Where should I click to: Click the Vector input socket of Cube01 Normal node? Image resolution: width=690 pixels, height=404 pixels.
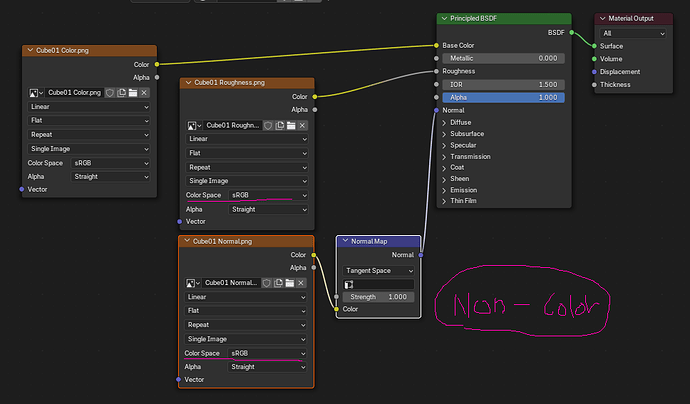click(x=178, y=379)
